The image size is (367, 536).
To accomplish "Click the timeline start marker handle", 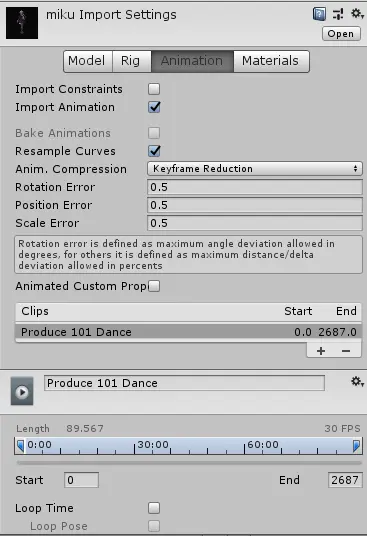I will coord(20,446).
